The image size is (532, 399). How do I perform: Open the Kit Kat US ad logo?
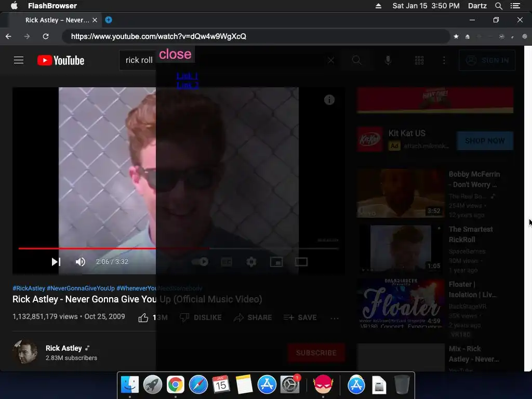pyautogui.click(x=369, y=139)
